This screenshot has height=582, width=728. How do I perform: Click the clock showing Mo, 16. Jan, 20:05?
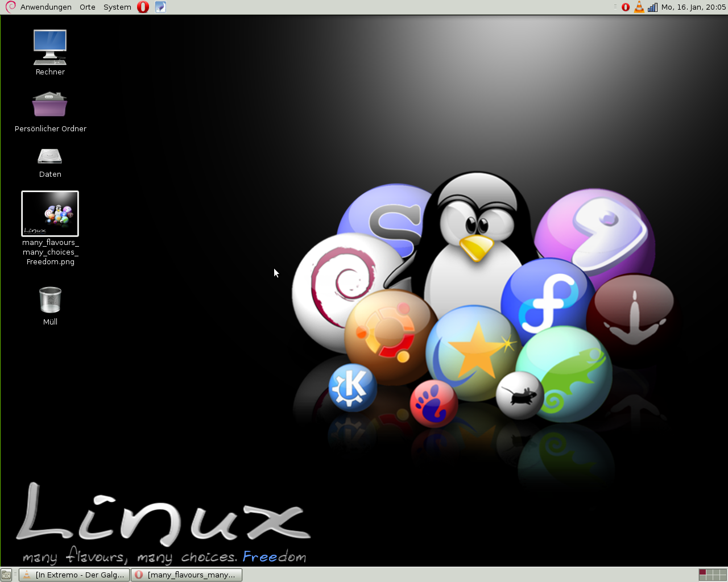(x=693, y=7)
